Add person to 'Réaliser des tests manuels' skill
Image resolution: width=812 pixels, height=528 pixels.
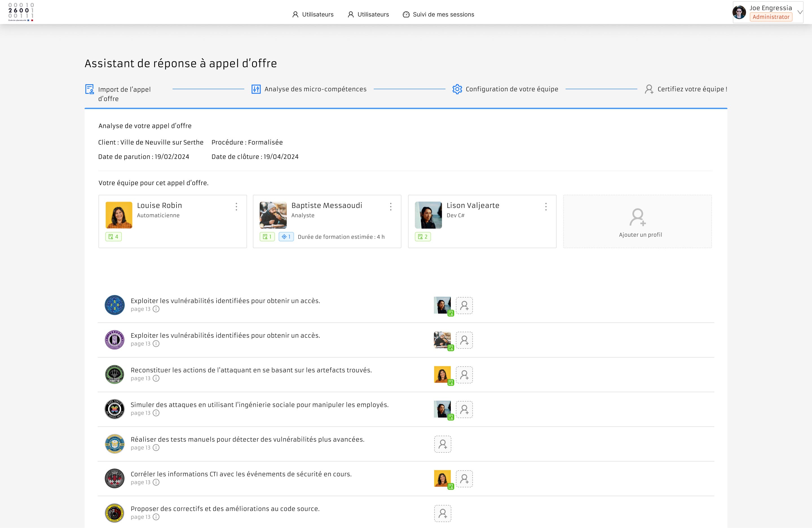click(x=442, y=444)
